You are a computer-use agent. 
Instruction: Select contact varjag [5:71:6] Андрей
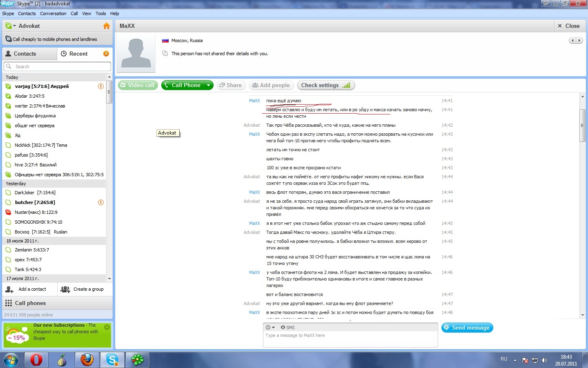pos(54,86)
